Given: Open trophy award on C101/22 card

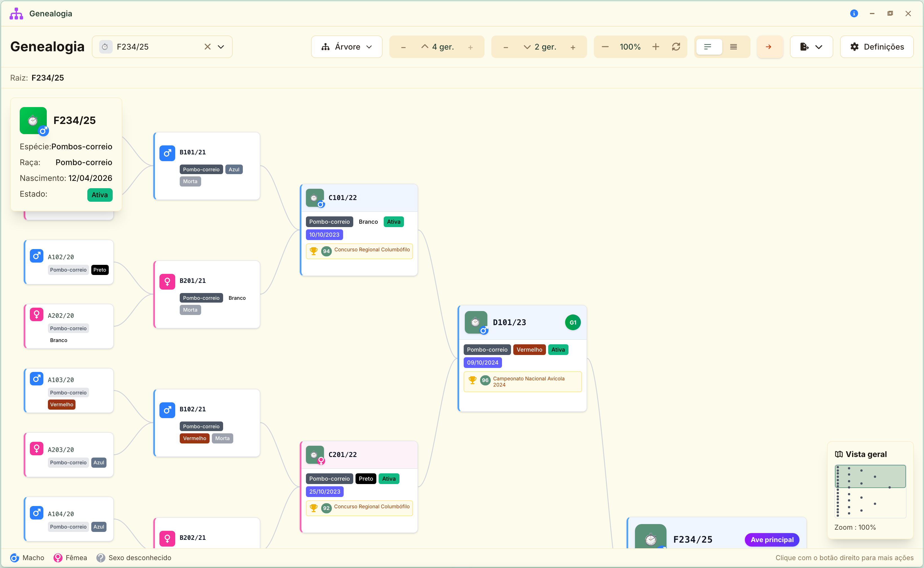Looking at the screenshot, I should tap(359, 251).
